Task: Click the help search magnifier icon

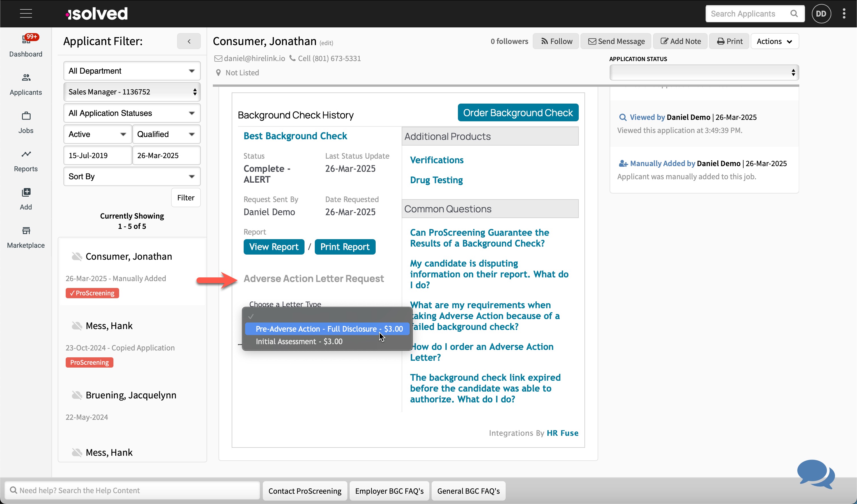Action: (13, 490)
